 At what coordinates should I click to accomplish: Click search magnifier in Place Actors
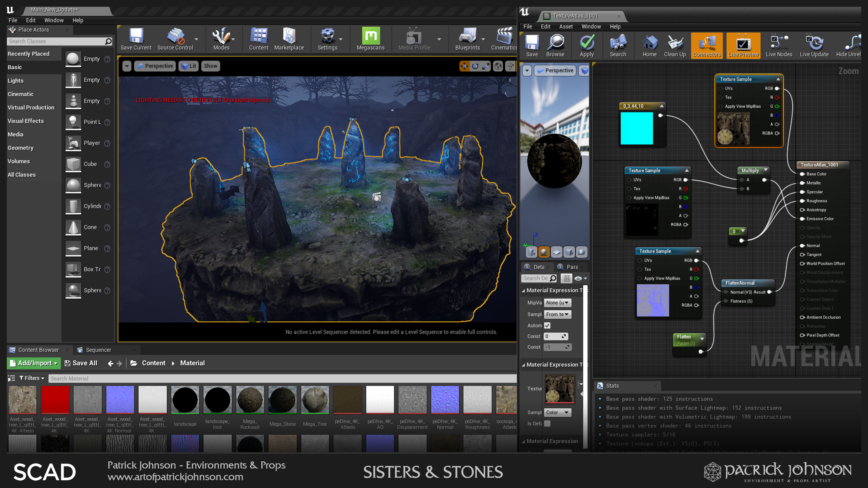coord(108,41)
